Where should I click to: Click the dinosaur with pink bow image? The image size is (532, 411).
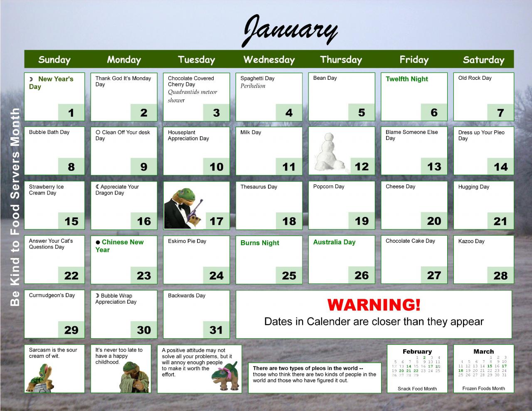(x=225, y=376)
